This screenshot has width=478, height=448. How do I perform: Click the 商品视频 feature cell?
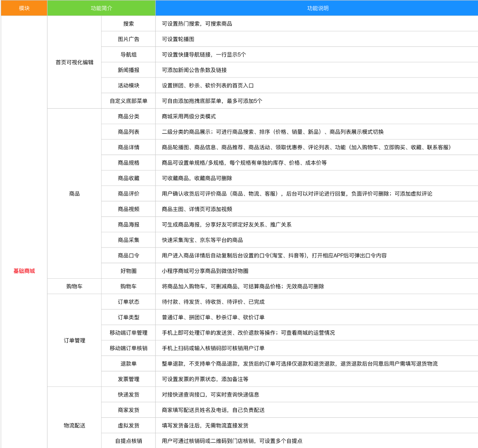click(129, 209)
